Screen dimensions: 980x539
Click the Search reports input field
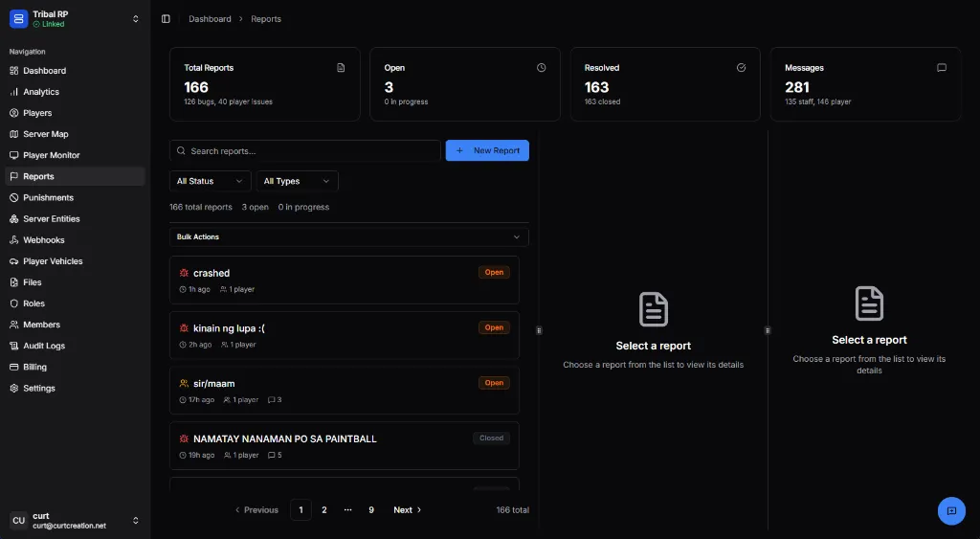(x=305, y=150)
